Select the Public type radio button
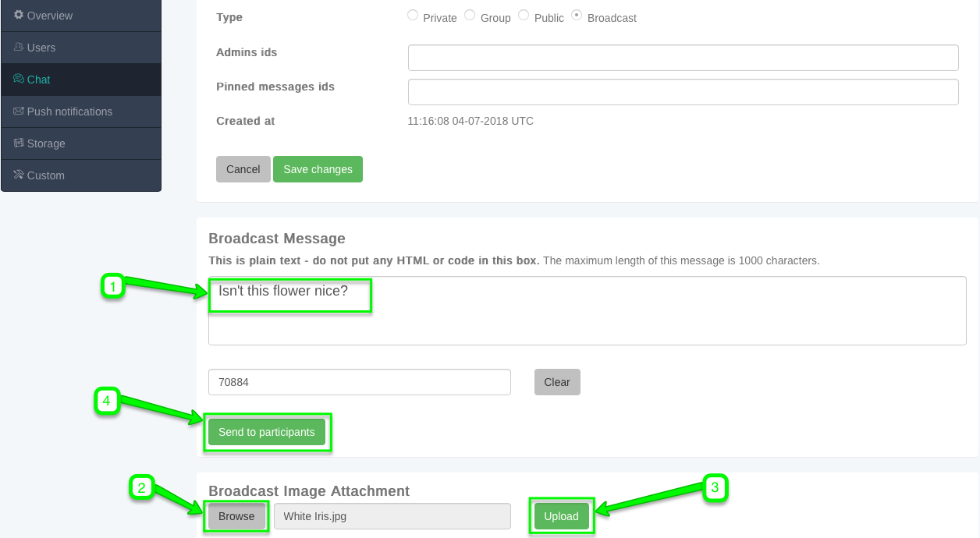This screenshot has width=980, height=538. point(524,16)
